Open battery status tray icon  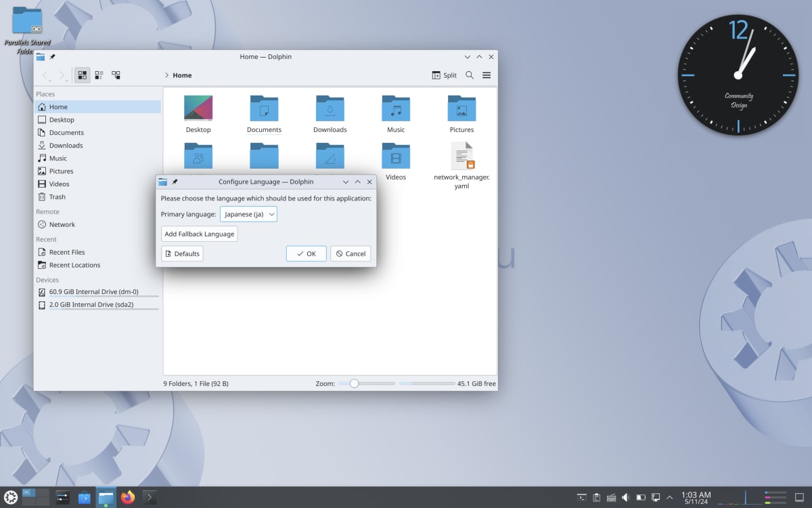pyautogui.click(x=641, y=497)
